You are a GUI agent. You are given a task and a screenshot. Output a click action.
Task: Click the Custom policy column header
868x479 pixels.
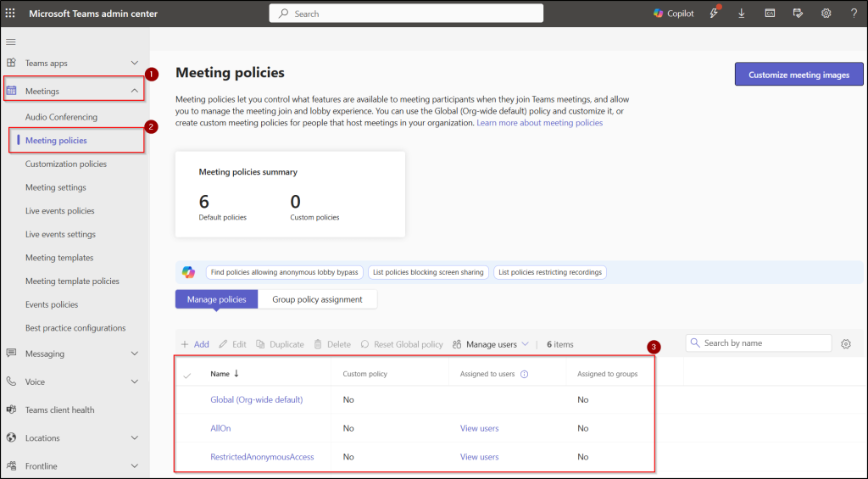pyautogui.click(x=364, y=374)
